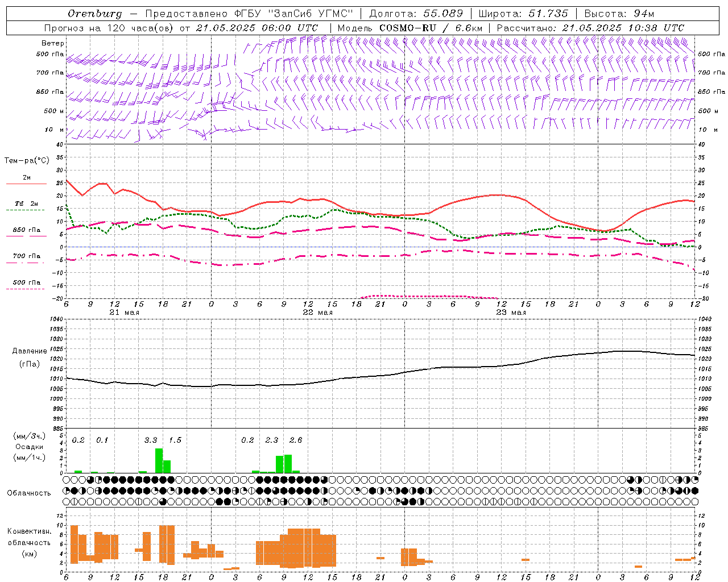Click the Orenburg station title
The height and width of the screenshot is (582, 728).
point(94,14)
